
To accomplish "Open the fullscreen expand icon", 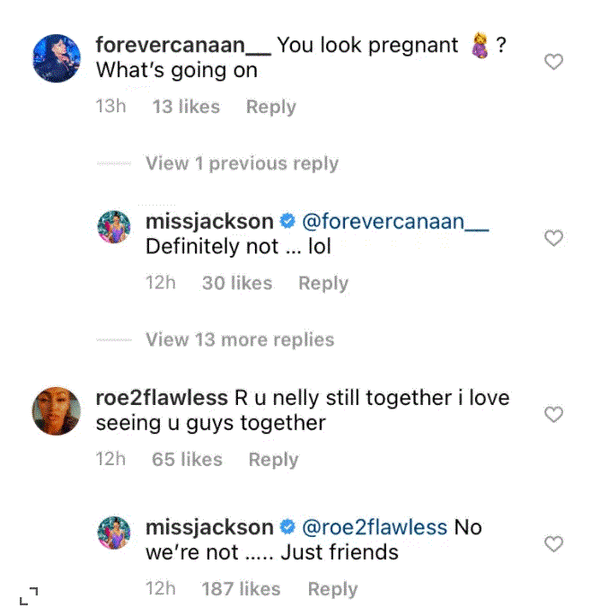I will pyautogui.click(x=29, y=596).
